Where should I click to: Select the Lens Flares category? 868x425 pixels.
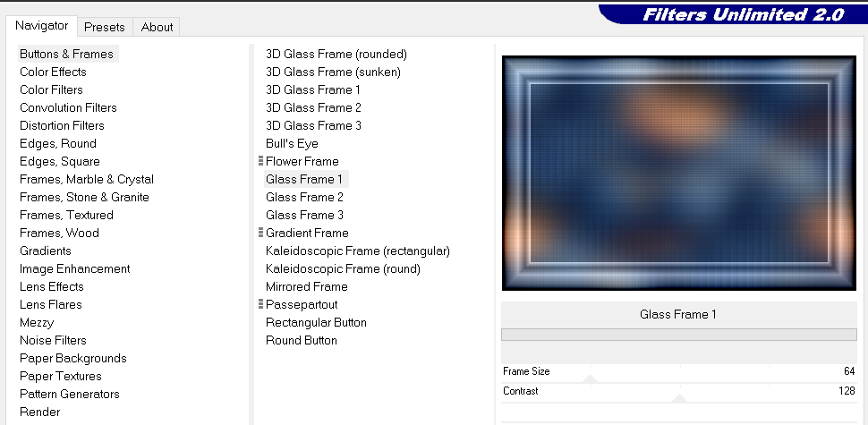[x=50, y=304]
